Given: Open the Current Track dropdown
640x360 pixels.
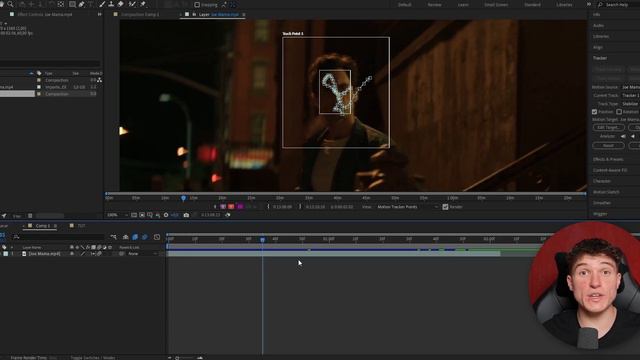Looking at the screenshot, I should click(x=631, y=95).
